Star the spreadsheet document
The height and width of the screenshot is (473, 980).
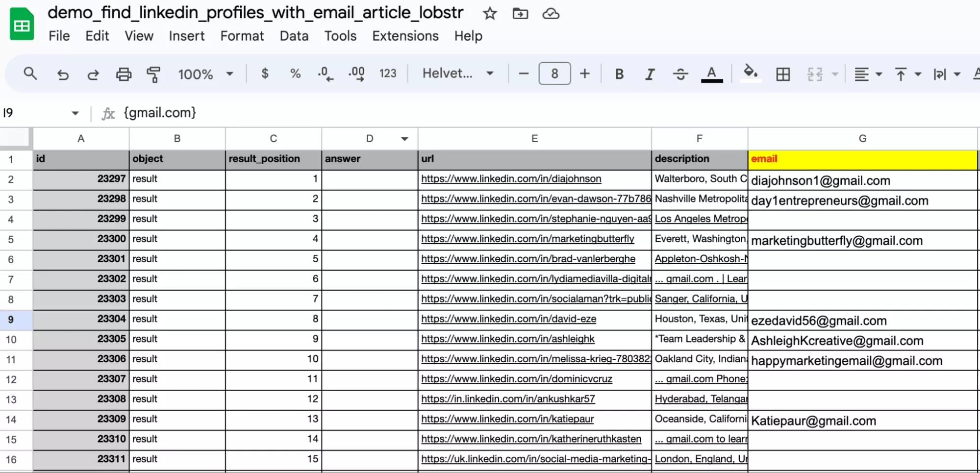click(x=490, y=13)
